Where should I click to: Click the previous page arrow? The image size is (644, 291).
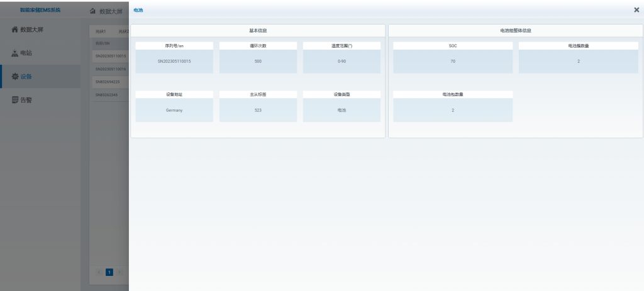[x=99, y=272]
